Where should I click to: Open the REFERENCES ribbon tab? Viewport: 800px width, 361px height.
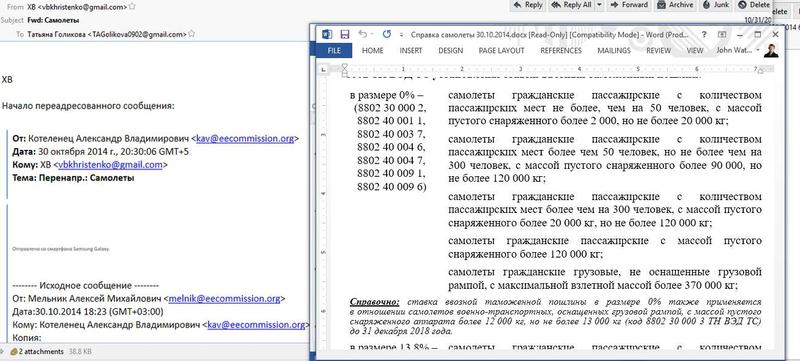pyautogui.click(x=561, y=50)
